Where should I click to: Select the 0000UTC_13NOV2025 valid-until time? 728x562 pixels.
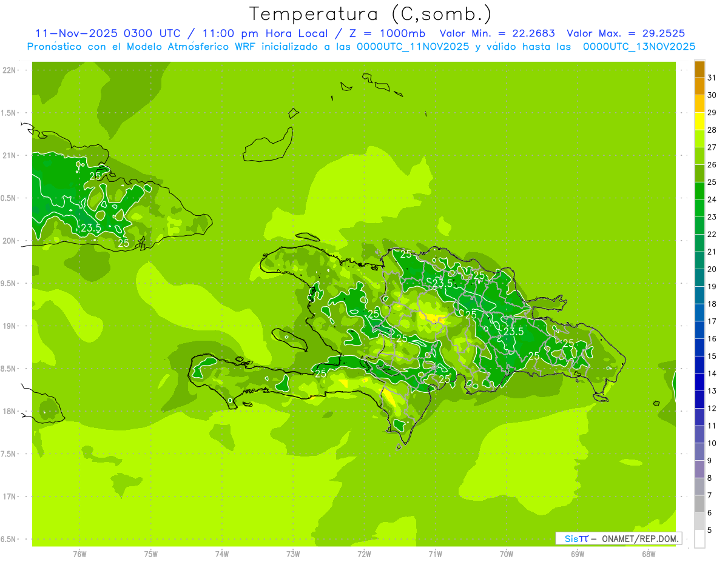639,46
